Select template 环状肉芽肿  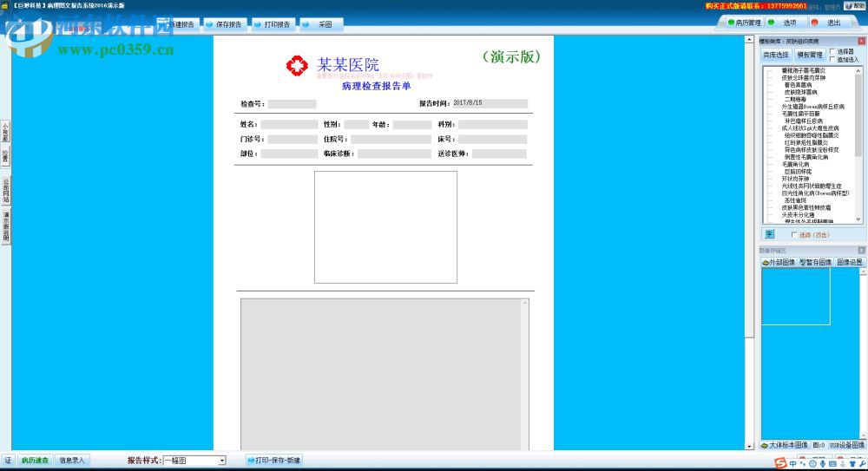tap(795, 179)
